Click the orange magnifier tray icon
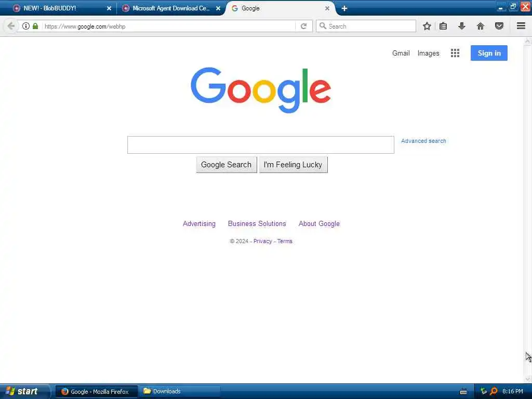The height and width of the screenshot is (399, 532). (x=494, y=391)
